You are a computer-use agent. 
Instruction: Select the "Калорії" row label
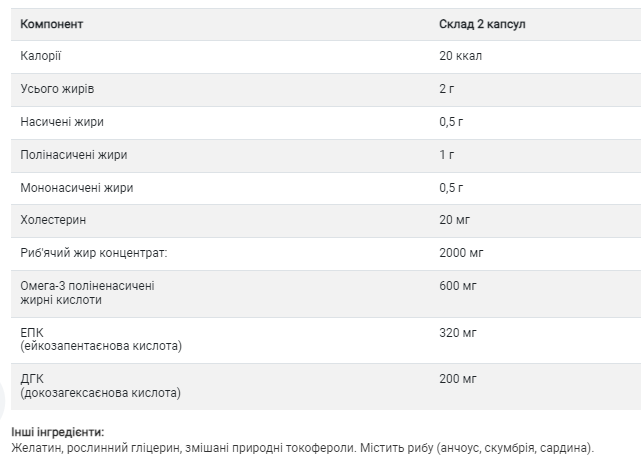pos(41,56)
